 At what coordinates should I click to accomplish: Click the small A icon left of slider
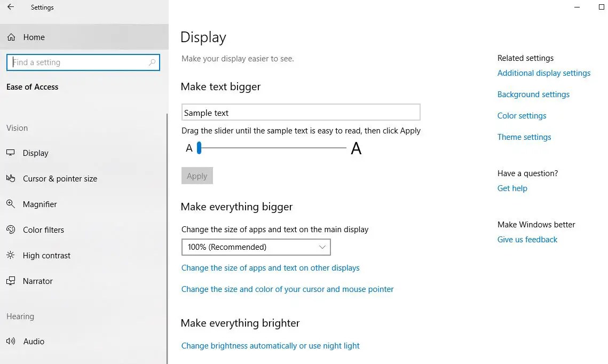pyautogui.click(x=189, y=148)
